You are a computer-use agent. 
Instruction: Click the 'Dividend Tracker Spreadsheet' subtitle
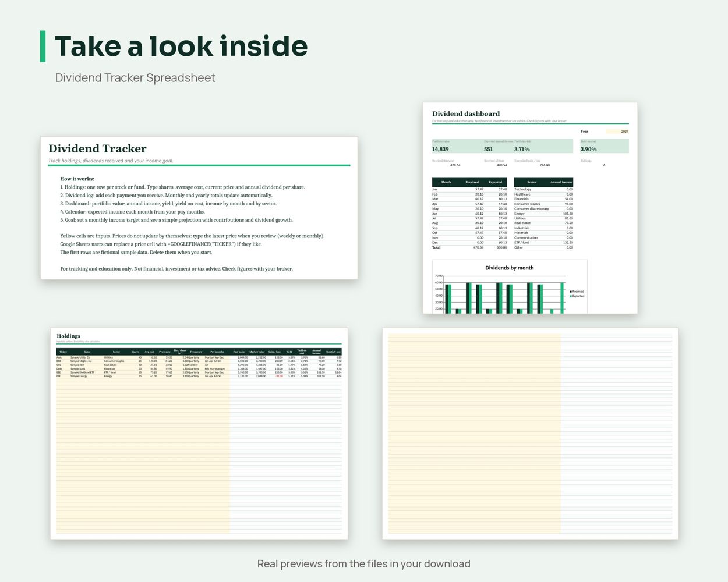pyautogui.click(x=135, y=78)
